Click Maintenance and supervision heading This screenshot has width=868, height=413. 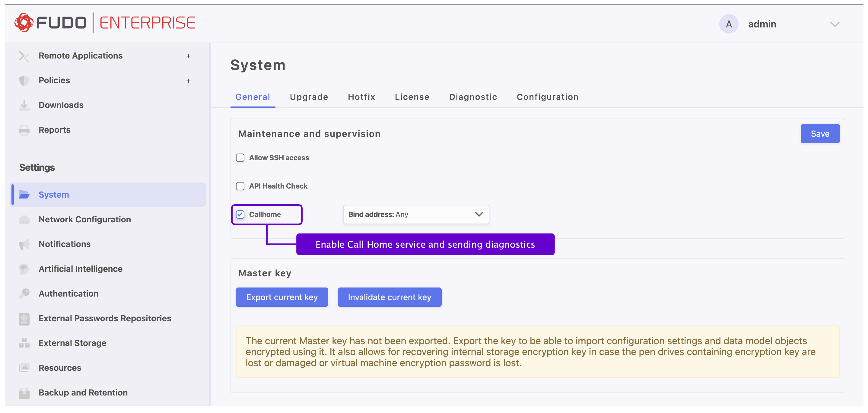(309, 134)
